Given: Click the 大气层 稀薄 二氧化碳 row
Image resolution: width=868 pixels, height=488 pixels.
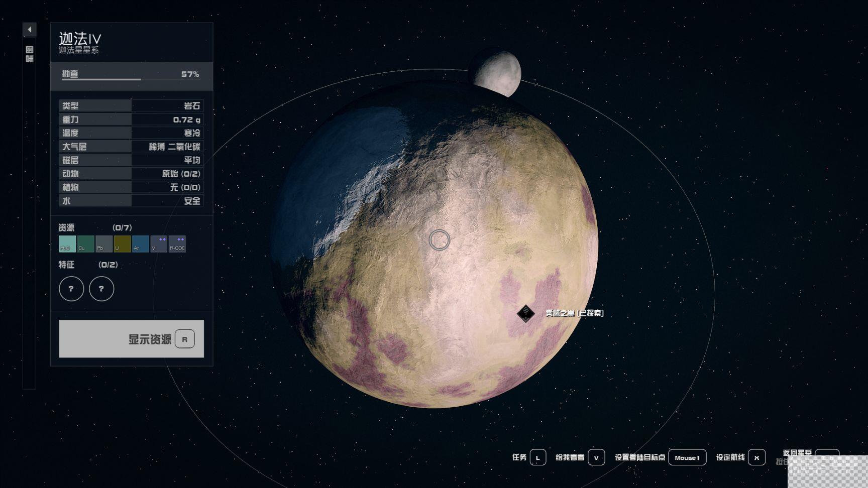Looking at the screenshot, I should (x=131, y=146).
